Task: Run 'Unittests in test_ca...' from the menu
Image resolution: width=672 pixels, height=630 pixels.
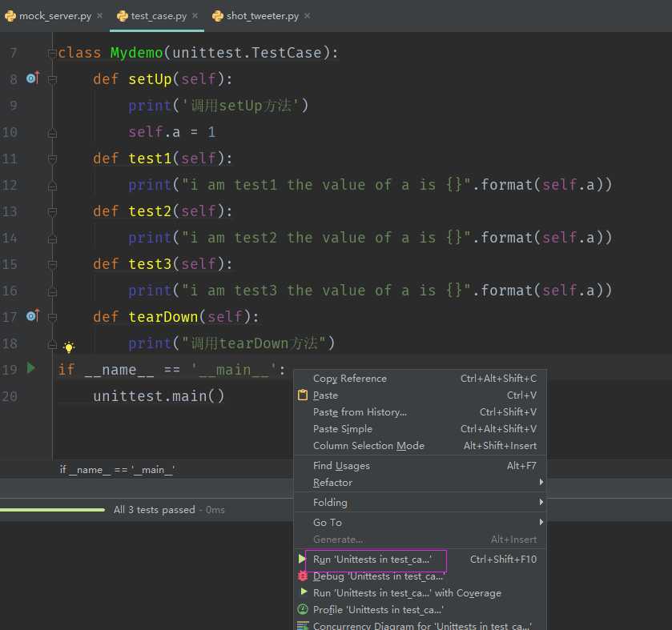Action: click(x=420, y=559)
